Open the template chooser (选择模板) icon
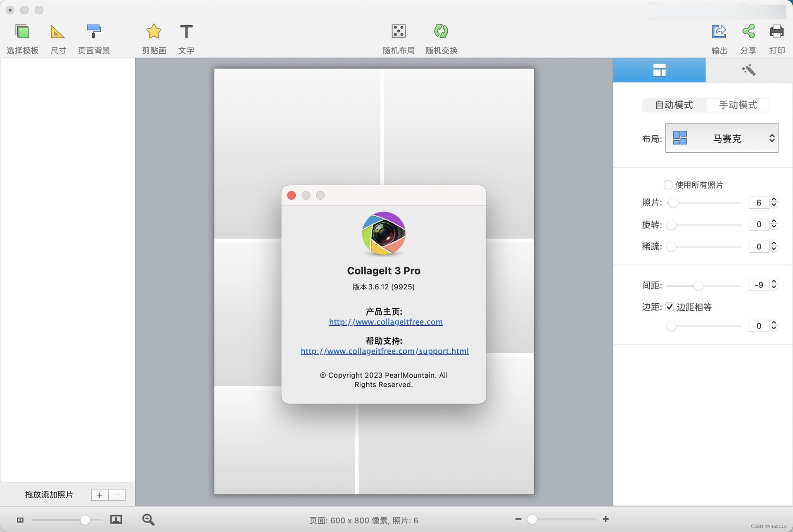 [22, 32]
